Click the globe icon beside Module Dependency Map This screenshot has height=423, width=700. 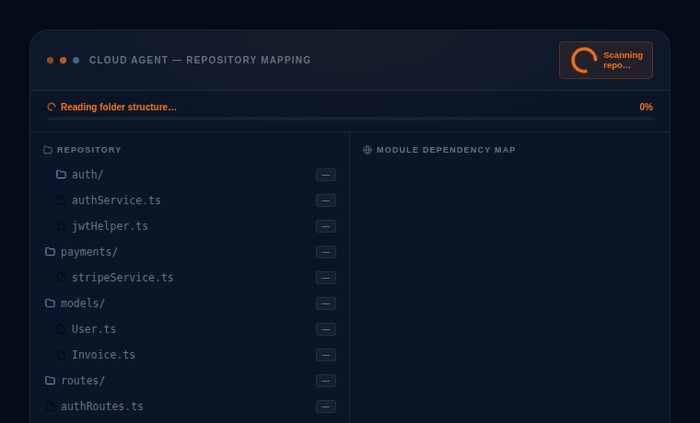click(x=367, y=150)
